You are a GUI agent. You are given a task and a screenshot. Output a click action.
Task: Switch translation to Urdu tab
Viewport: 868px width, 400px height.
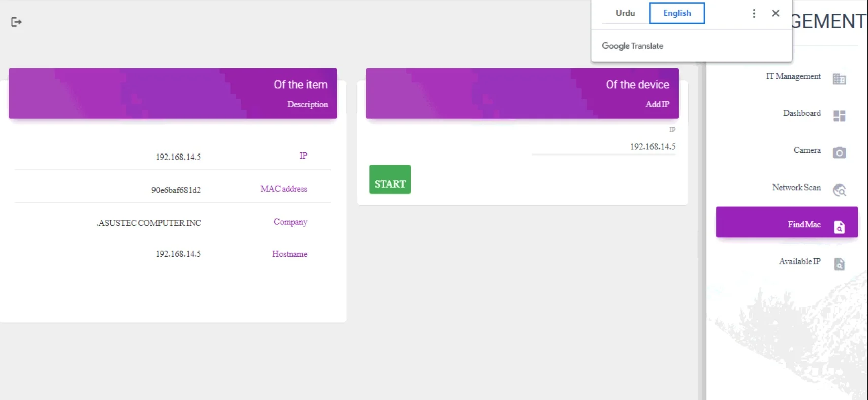(x=625, y=13)
